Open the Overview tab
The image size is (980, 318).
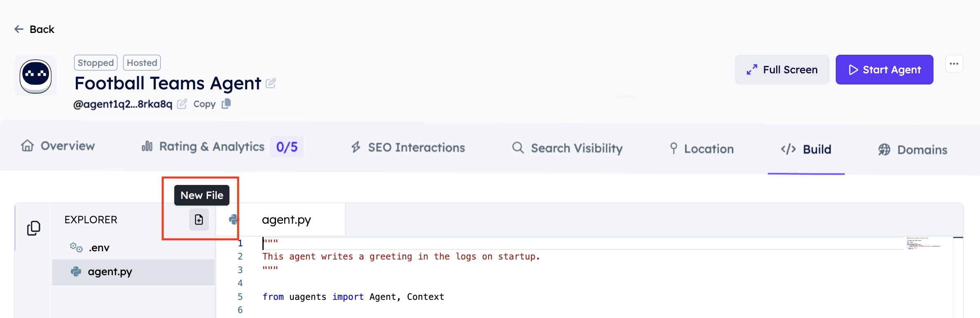58,146
